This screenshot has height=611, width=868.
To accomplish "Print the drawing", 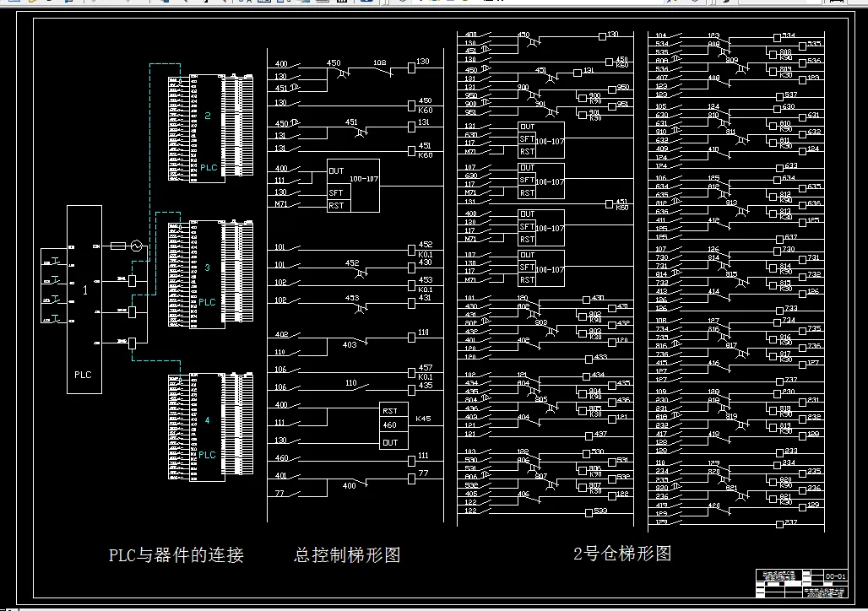I will [68, 4].
